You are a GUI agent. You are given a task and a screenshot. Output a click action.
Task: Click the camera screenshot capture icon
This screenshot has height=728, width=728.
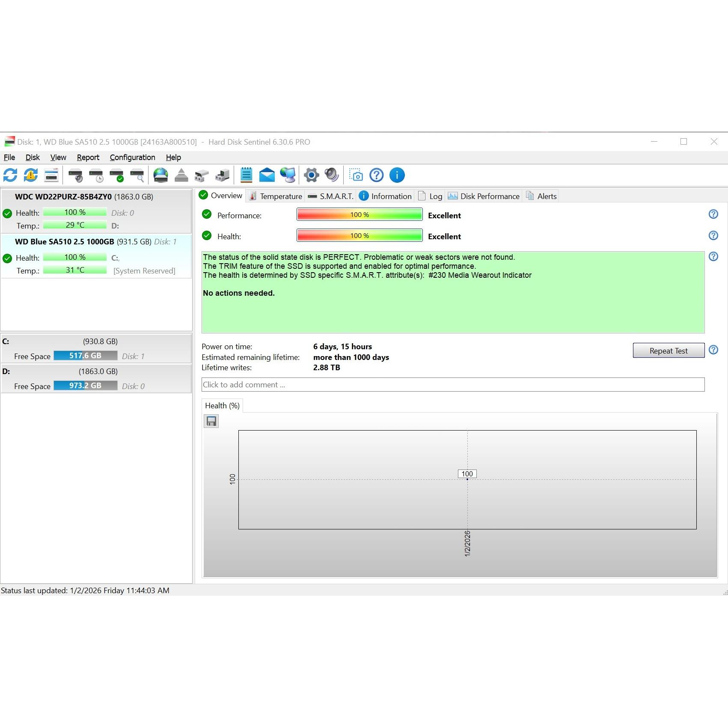[356, 175]
